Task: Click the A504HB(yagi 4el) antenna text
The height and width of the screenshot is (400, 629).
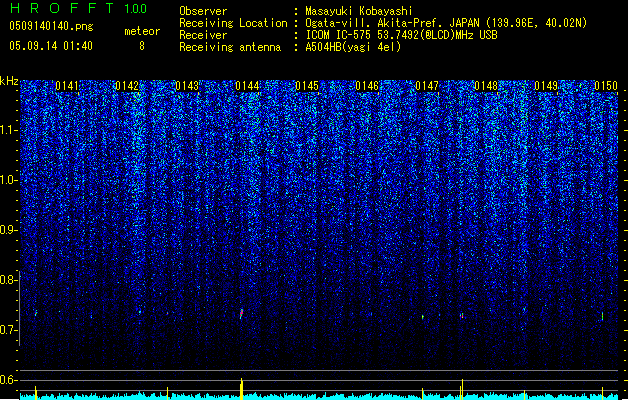Action: (353, 47)
